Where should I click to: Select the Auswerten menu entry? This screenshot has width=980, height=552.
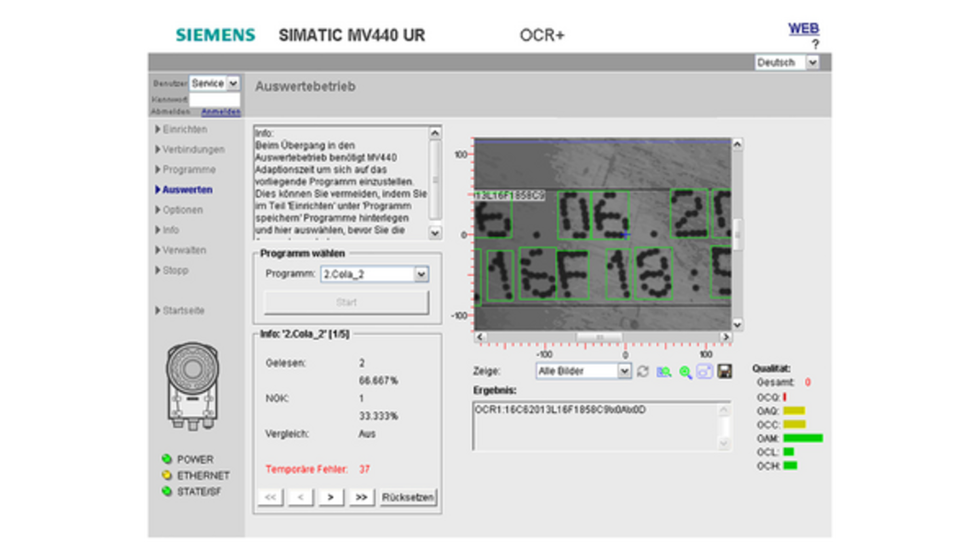click(x=184, y=190)
